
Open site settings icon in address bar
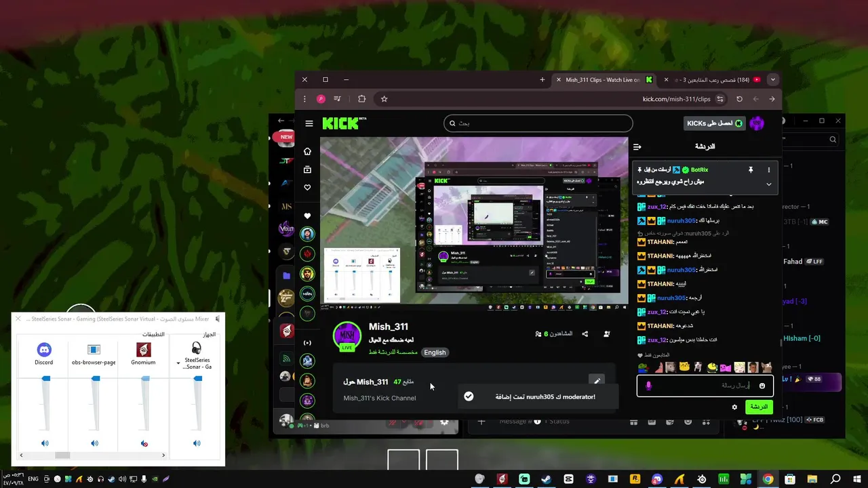pyautogui.click(x=720, y=99)
